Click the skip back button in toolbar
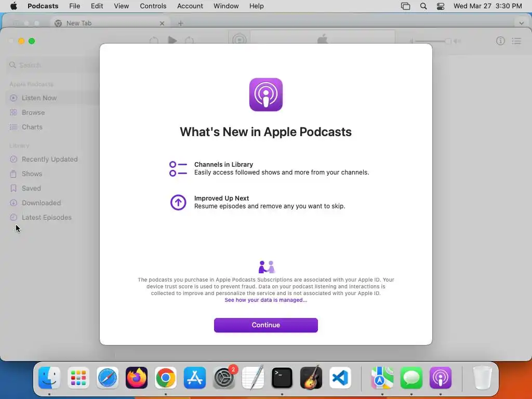 (x=154, y=41)
